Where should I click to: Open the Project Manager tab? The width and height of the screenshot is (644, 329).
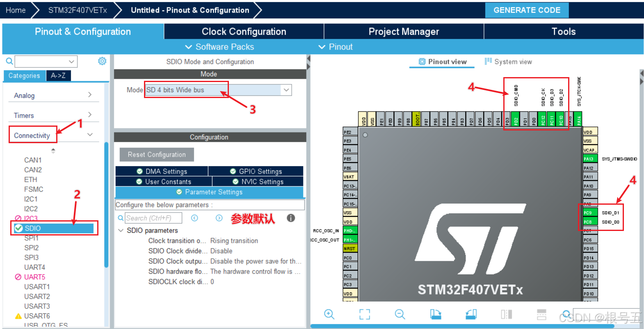coord(404,32)
